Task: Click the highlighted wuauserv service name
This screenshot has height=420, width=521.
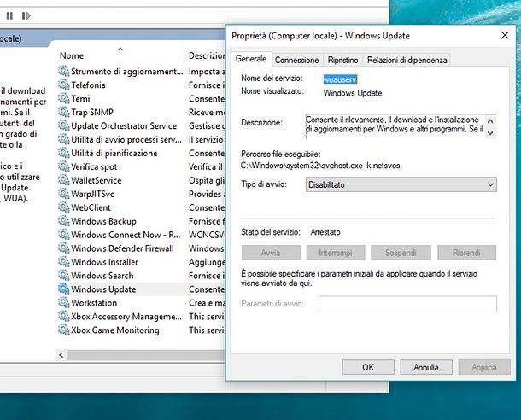Action: pos(340,79)
